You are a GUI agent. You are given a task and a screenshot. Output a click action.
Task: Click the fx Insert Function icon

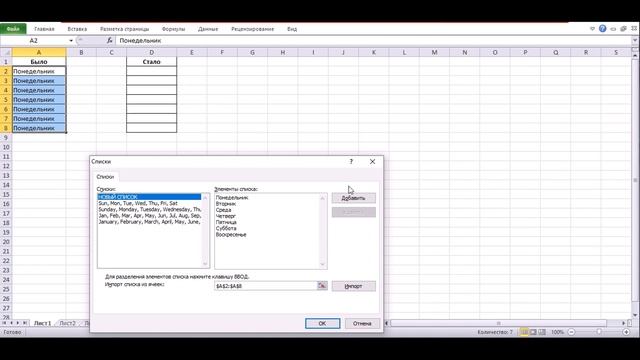click(x=109, y=40)
